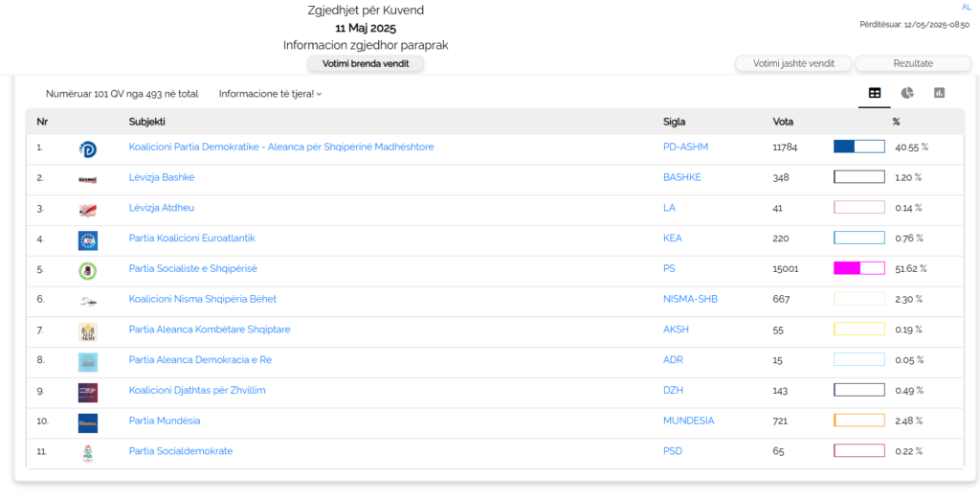Viewport: 980px width, 501px height.
Task: Change language using the AL link
Action: click(966, 8)
